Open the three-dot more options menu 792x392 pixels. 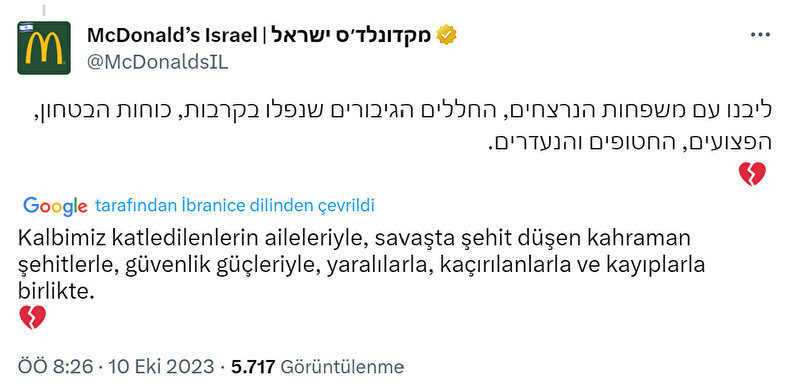coord(760,35)
